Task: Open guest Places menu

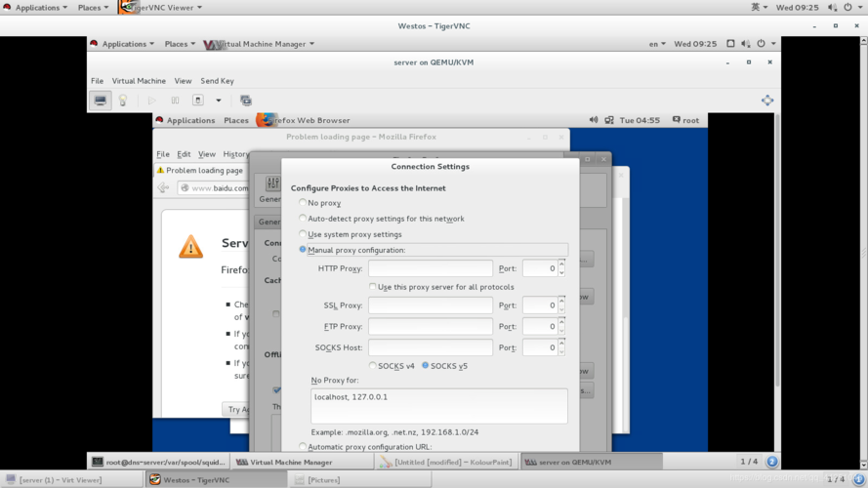Action: (x=236, y=120)
